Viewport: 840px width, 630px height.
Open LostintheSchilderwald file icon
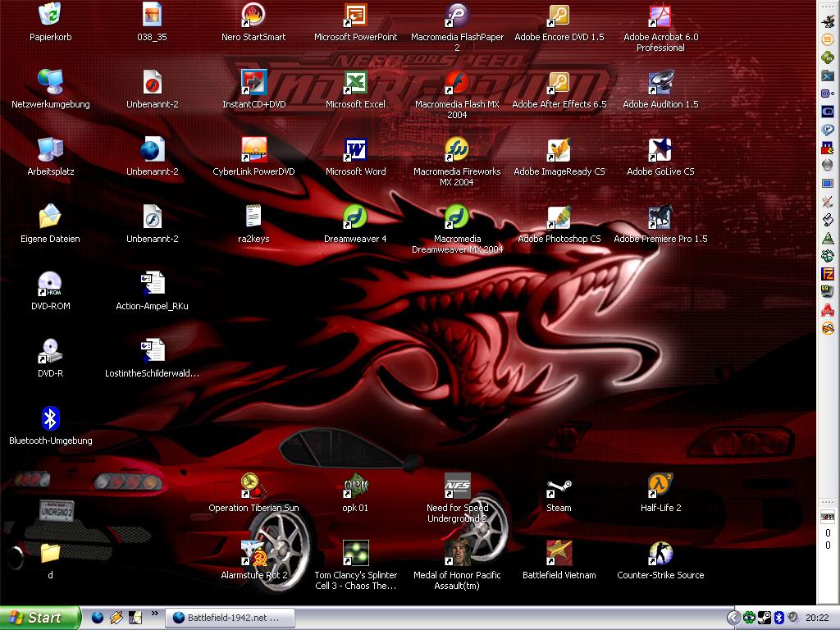152,351
